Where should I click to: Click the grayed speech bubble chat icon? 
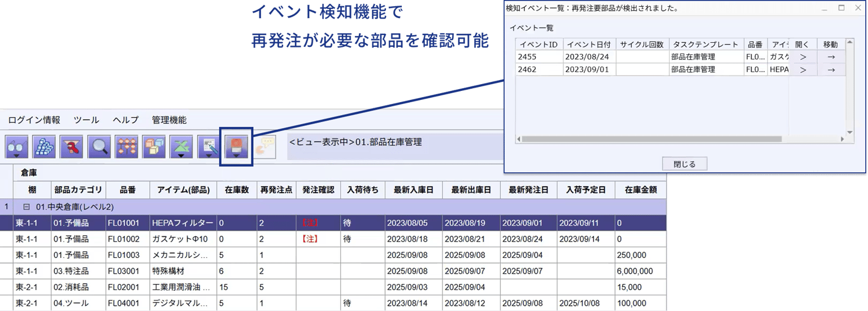(x=264, y=147)
